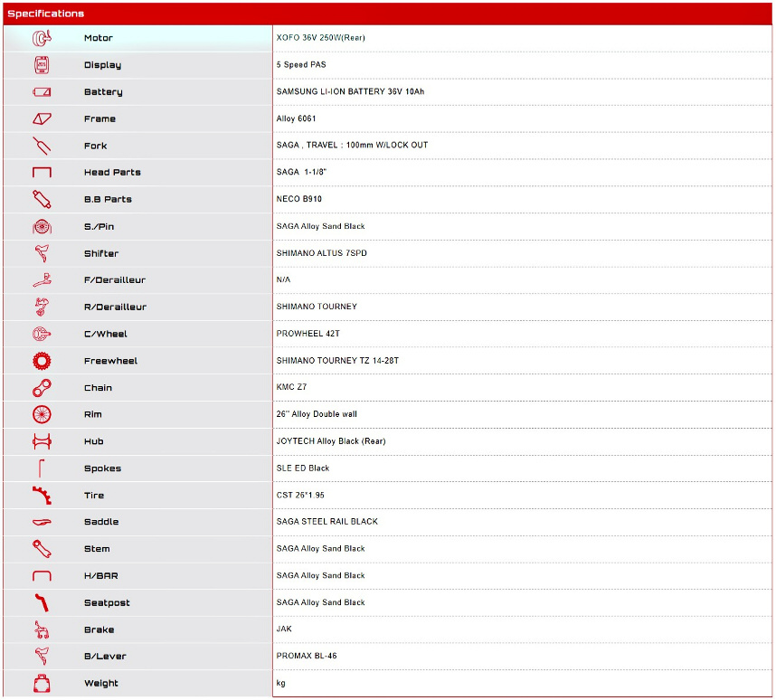
Task: Click value 'SAGA STEEL RAIL BLACK'
Action: [x=327, y=521]
